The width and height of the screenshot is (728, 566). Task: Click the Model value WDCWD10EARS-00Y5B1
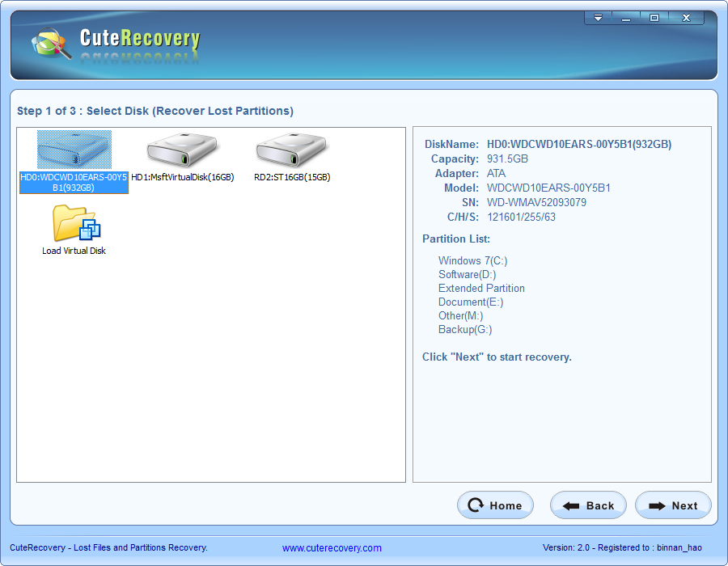tap(548, 188)
